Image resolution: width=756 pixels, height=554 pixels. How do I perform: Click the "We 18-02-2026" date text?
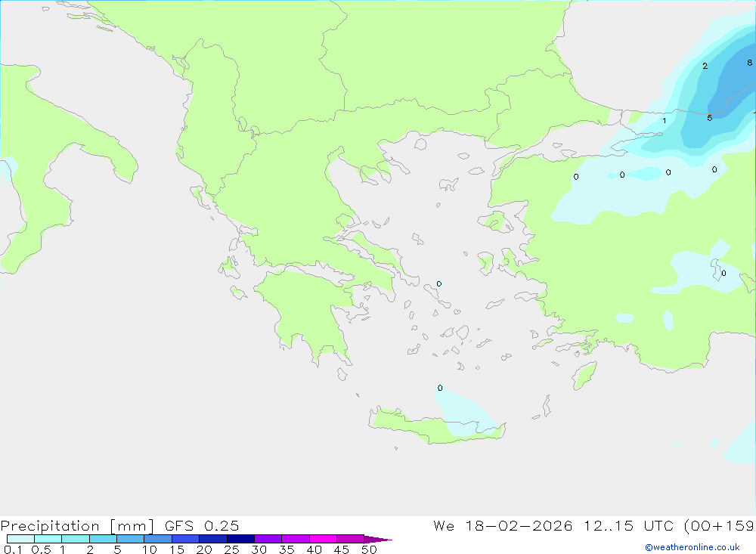(503, 526)
